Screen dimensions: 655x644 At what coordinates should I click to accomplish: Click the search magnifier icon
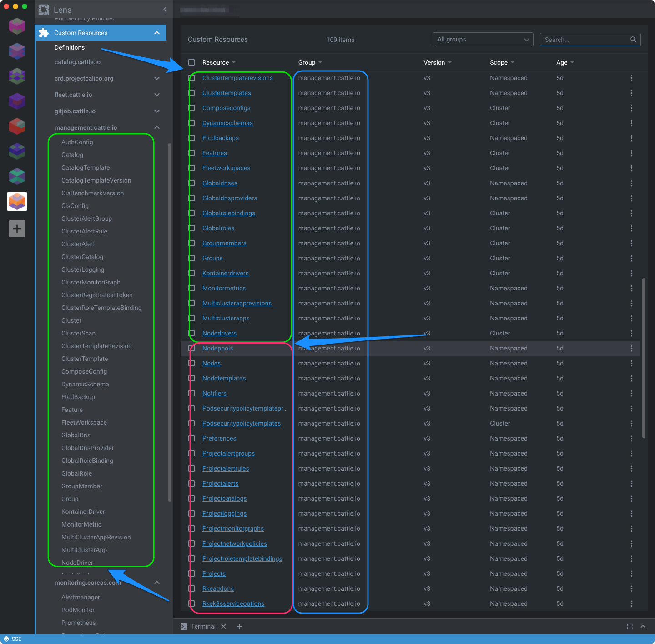tap(633, 39)
